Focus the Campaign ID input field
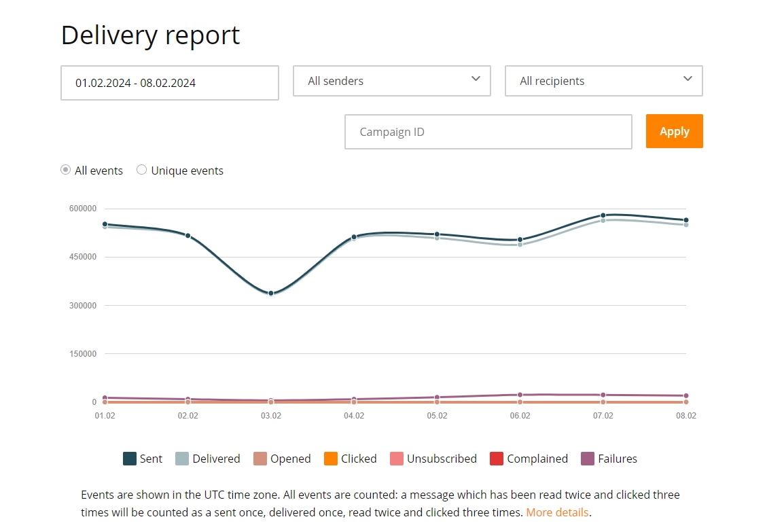Image resolution: width=784 pixels, height=532 pixels. pyautogui.click(x=488, y=132)
